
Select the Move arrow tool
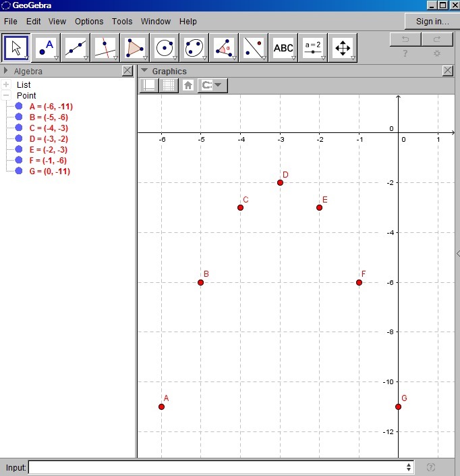(17, 48)
